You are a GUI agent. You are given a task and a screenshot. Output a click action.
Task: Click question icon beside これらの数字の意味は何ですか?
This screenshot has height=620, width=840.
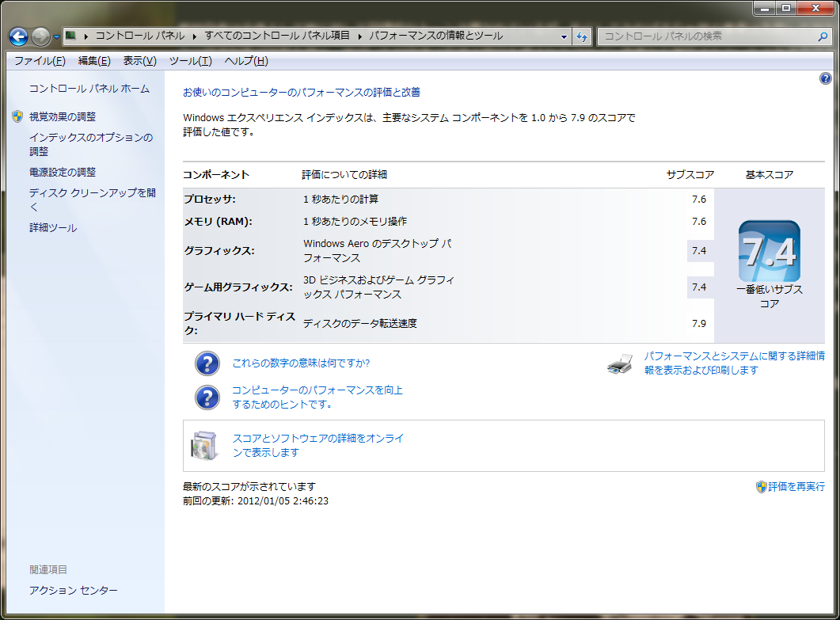207,363
